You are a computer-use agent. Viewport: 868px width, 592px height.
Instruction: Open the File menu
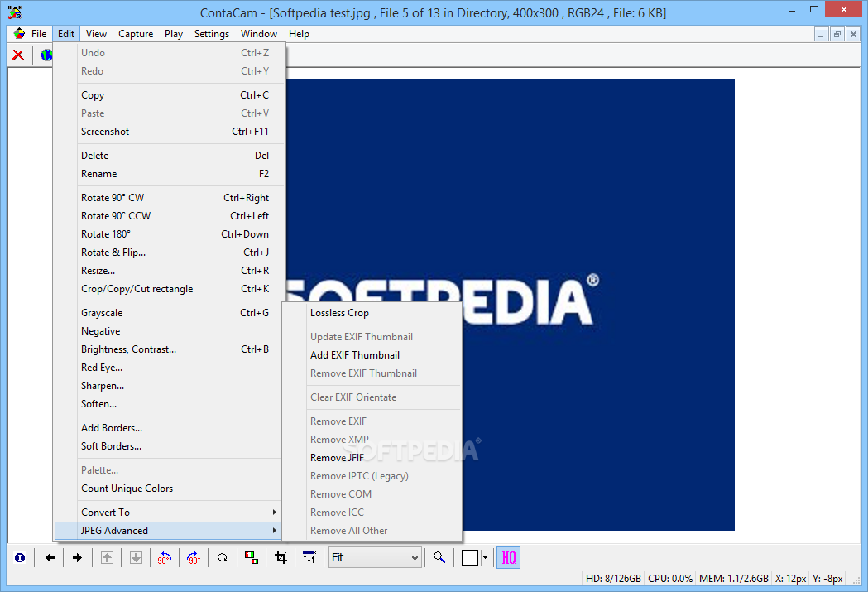[39, 34]
